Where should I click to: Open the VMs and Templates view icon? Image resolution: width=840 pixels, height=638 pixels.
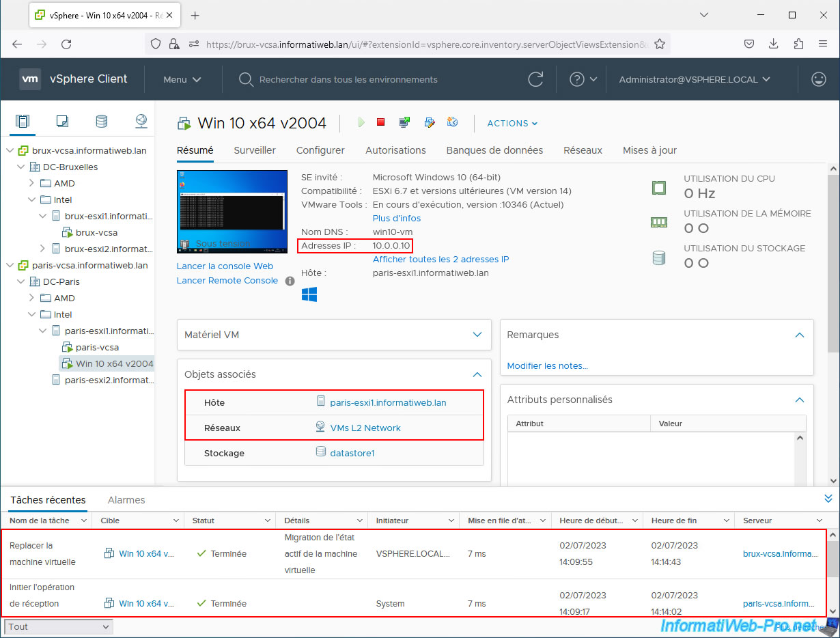(62, 122)
